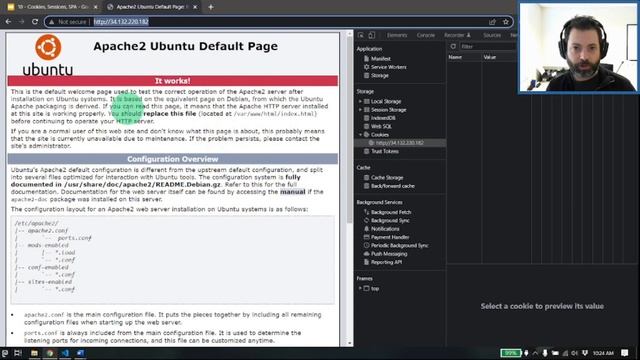Open the Windows Task View button

[x=18, y=353]
